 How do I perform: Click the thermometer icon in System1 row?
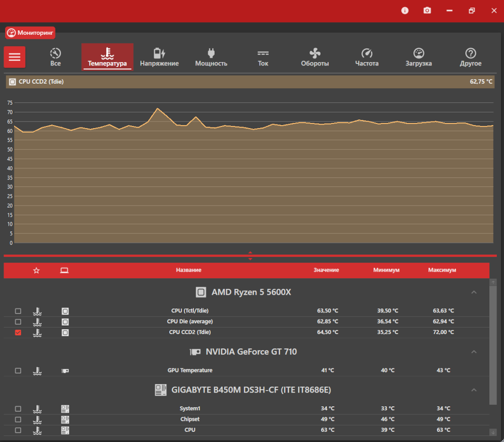(x=37, y=409)
